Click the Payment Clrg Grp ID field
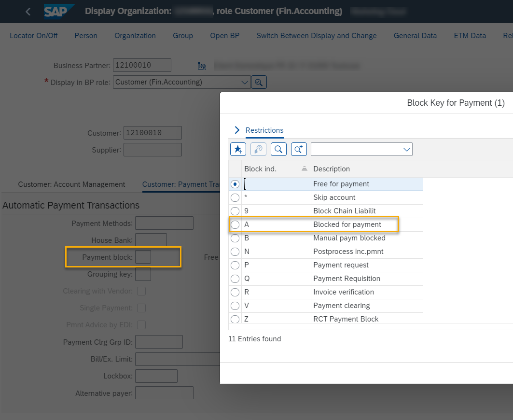Viewport: 513px width, 420px height. tap(159, 342)
